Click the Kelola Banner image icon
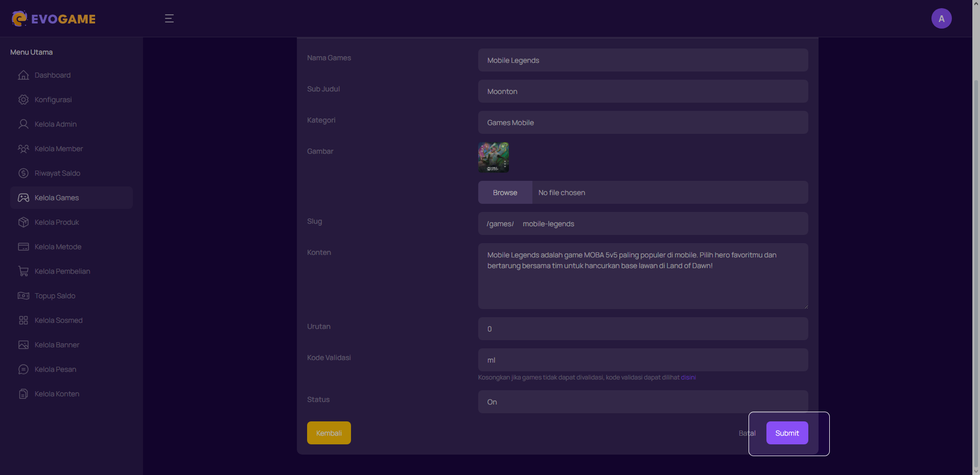This screenshot has height=475, width=980. pyautogui.click(x=24, y=345)
